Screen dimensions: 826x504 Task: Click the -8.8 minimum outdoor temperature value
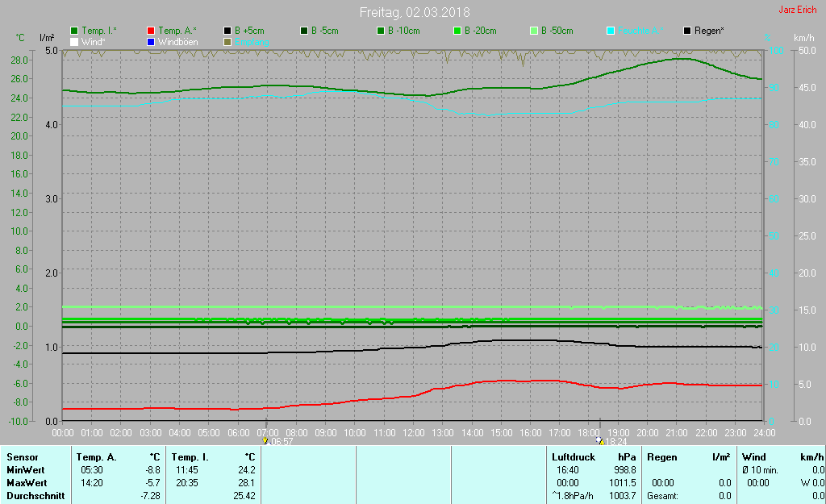click(x=153, y=470)
